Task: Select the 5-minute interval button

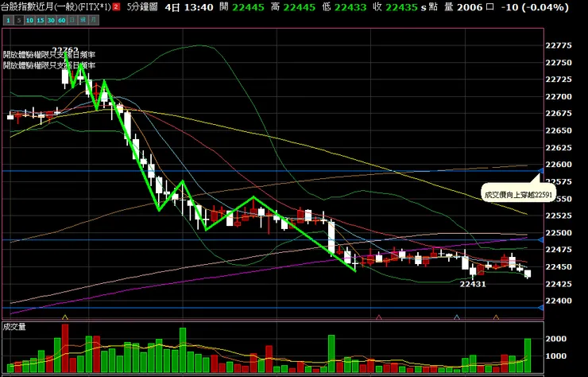Action: 18,20
